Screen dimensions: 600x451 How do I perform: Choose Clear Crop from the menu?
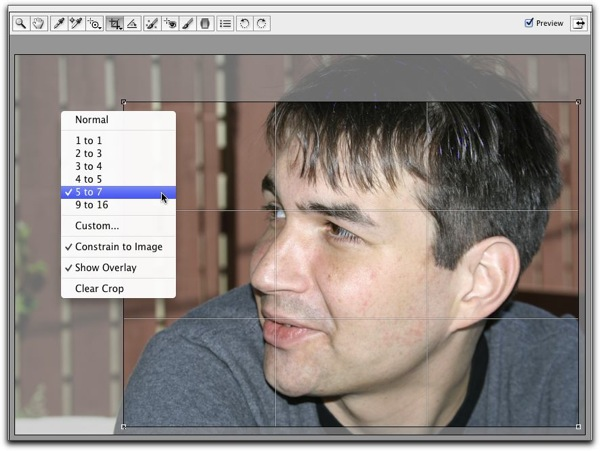[x=99, y=289]
